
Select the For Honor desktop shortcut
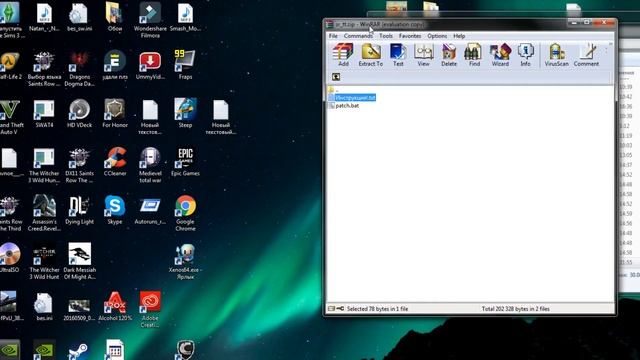coord(115,113)
